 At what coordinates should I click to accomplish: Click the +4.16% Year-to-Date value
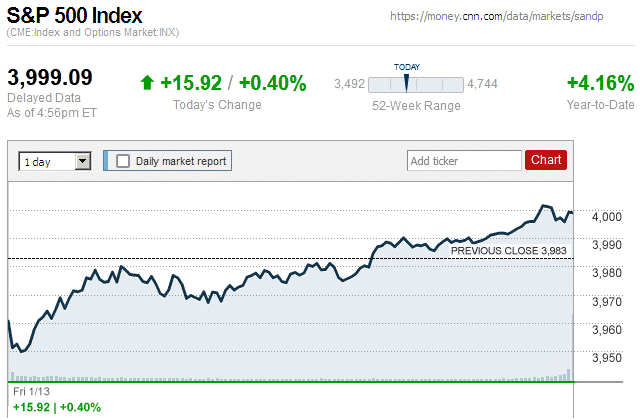coord(600,83)
